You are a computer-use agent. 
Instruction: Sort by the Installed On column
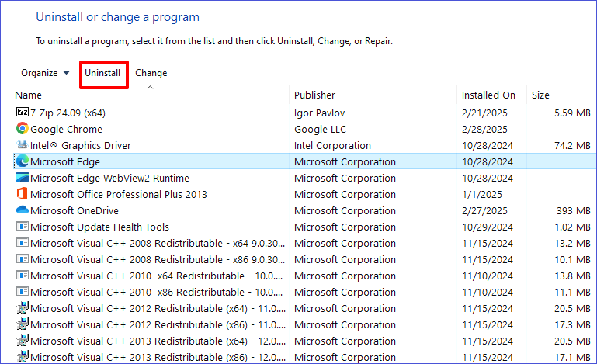point(488,95)
